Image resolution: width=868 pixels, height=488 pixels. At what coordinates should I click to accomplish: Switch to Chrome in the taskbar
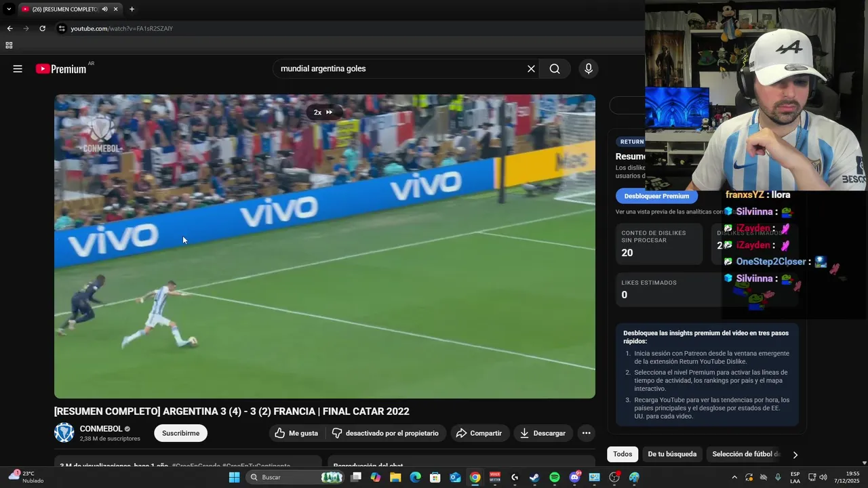(475, 477)
